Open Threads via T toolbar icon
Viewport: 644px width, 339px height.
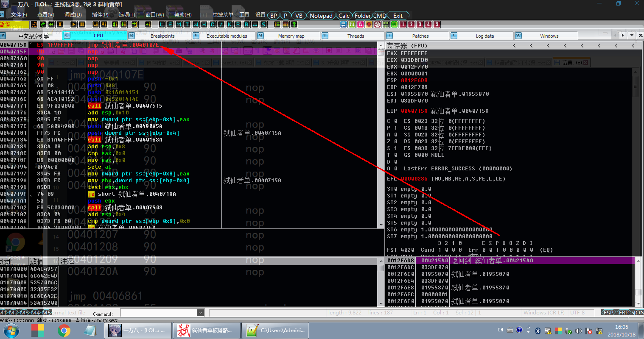187,24
